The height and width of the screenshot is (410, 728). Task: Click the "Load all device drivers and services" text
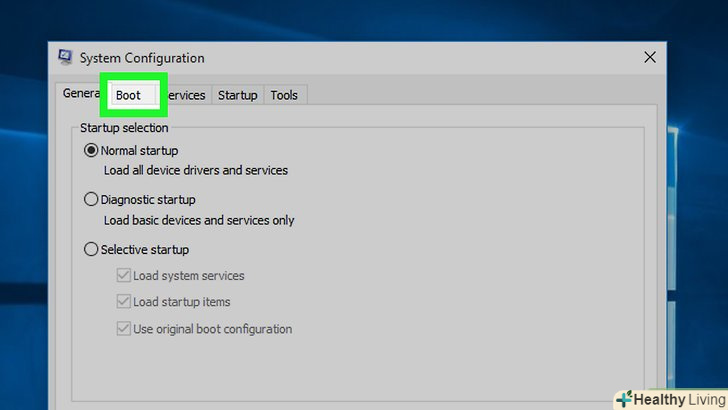(196, 171)
